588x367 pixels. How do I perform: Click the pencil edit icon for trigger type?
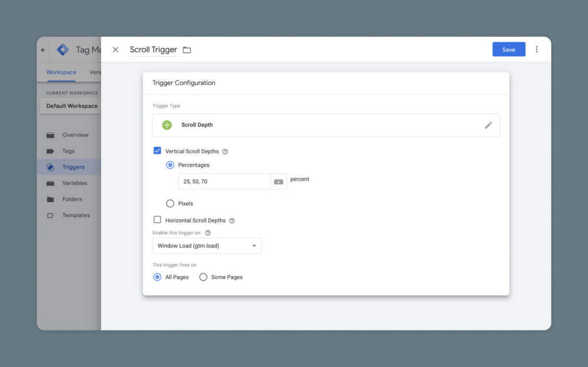[488, 125]
